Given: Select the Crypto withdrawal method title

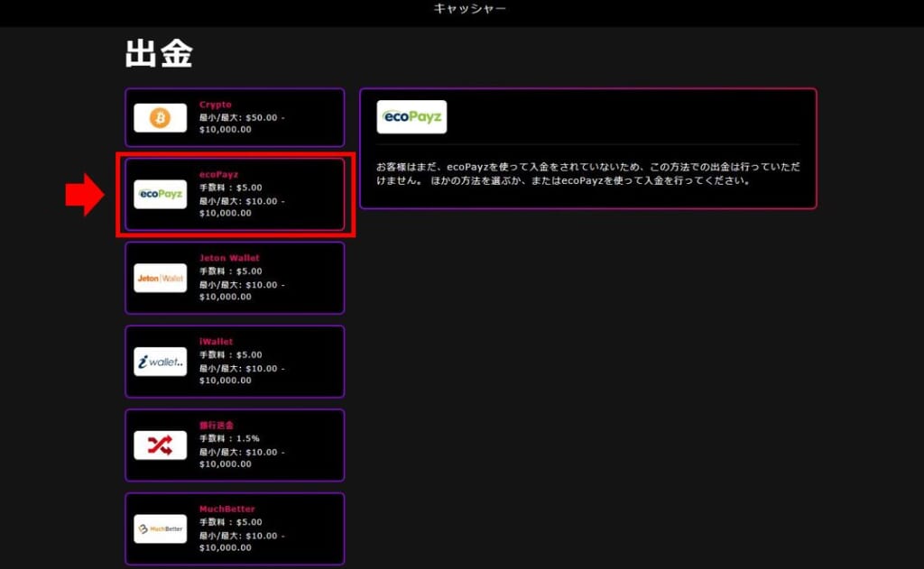Looking at the screenshot, I should [x=215, y=105].
